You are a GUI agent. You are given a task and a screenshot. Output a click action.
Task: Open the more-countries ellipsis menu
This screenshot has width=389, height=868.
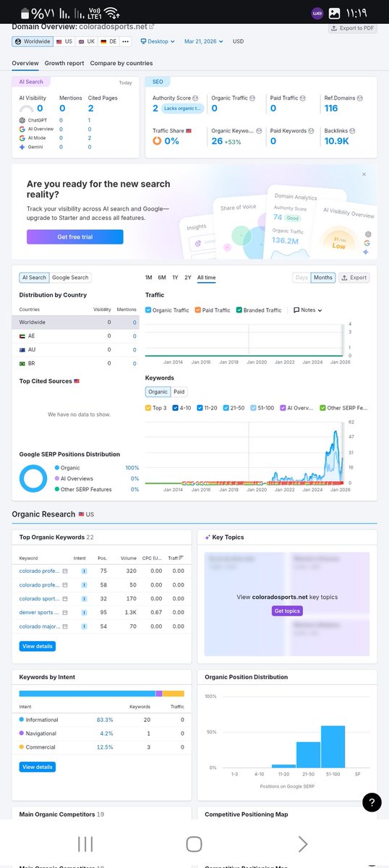[x=126, y=42]
